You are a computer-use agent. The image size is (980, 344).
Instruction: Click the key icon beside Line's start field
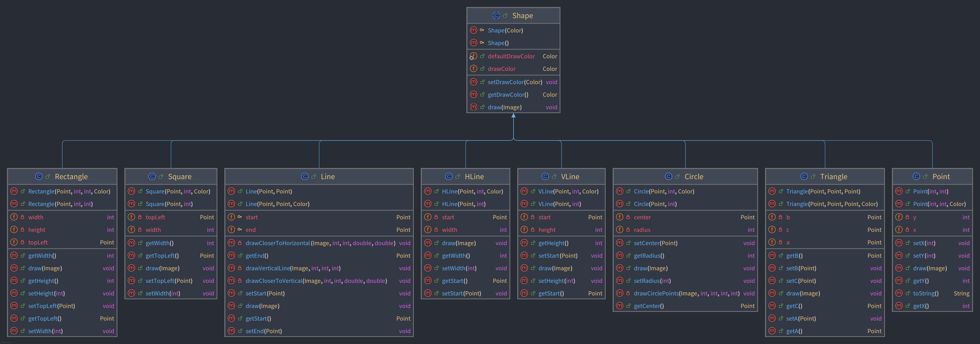(240, 217)
